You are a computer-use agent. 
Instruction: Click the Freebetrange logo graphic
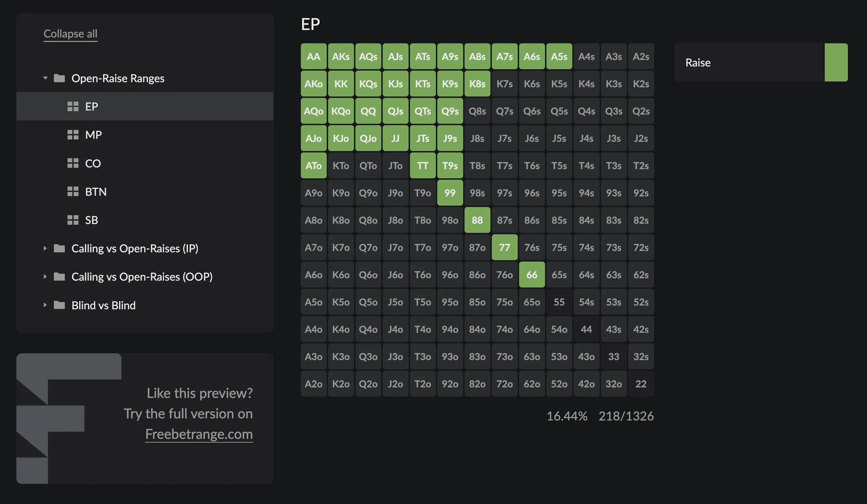pos(69,418)
